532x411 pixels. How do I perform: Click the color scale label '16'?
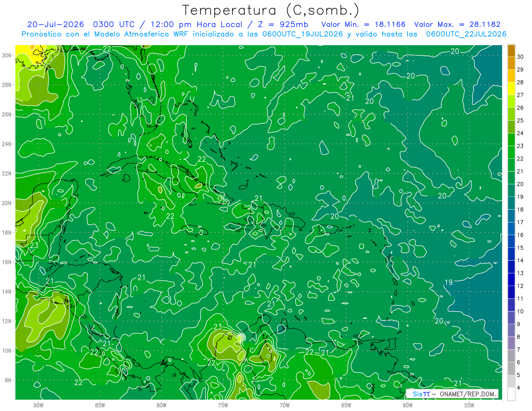(520, 235)
